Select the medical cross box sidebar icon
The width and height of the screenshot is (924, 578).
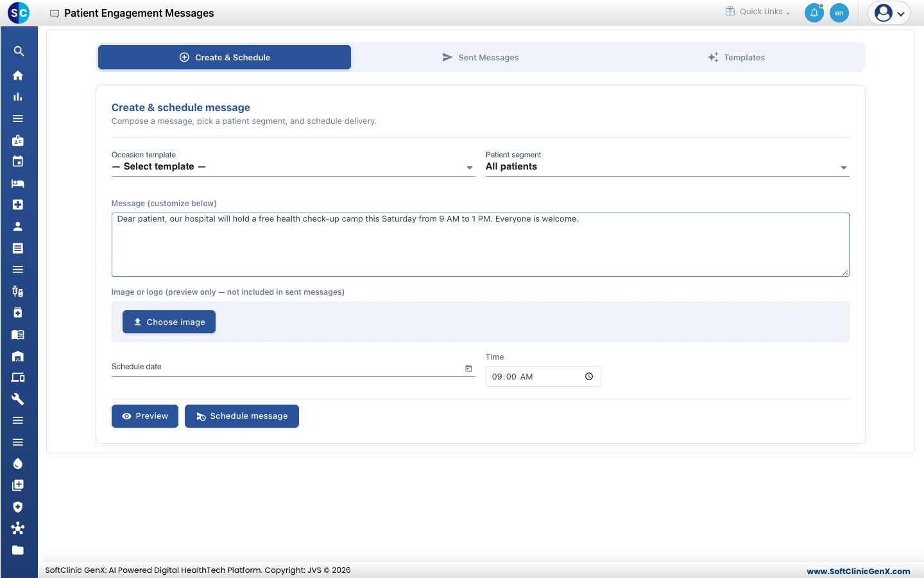point(18,204)
